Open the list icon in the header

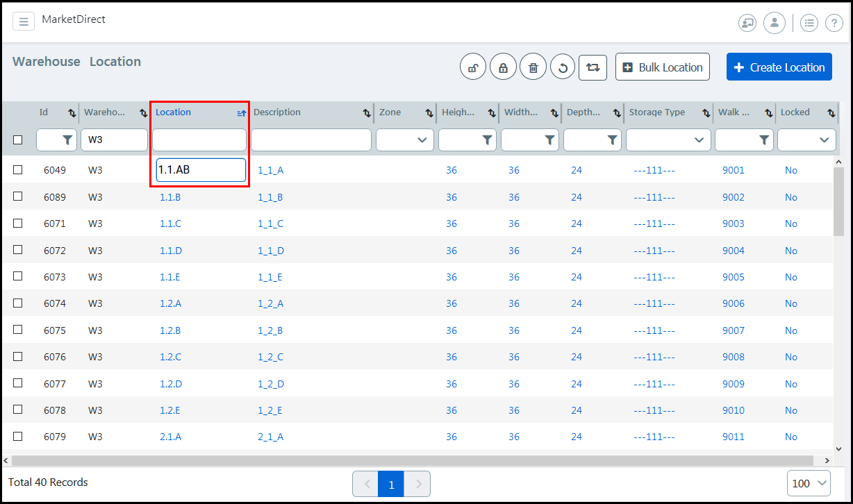[809, 23]
